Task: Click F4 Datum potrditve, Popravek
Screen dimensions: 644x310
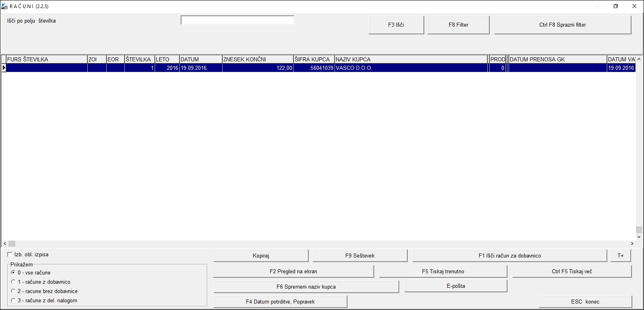Action: coord(280,302)
